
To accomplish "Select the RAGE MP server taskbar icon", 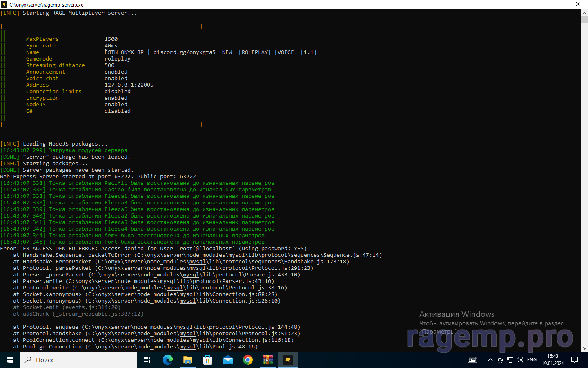I will click(287, 360).
